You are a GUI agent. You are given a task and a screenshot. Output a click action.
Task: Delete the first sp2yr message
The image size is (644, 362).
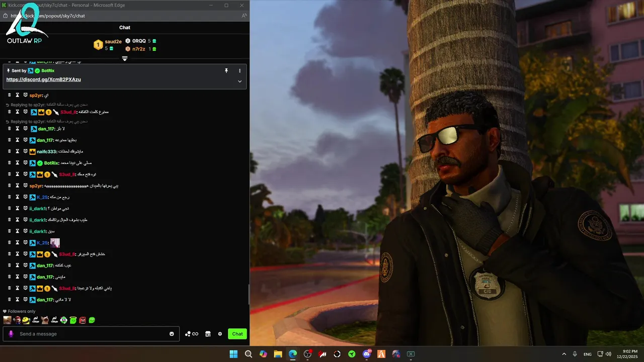coord(9,95)
